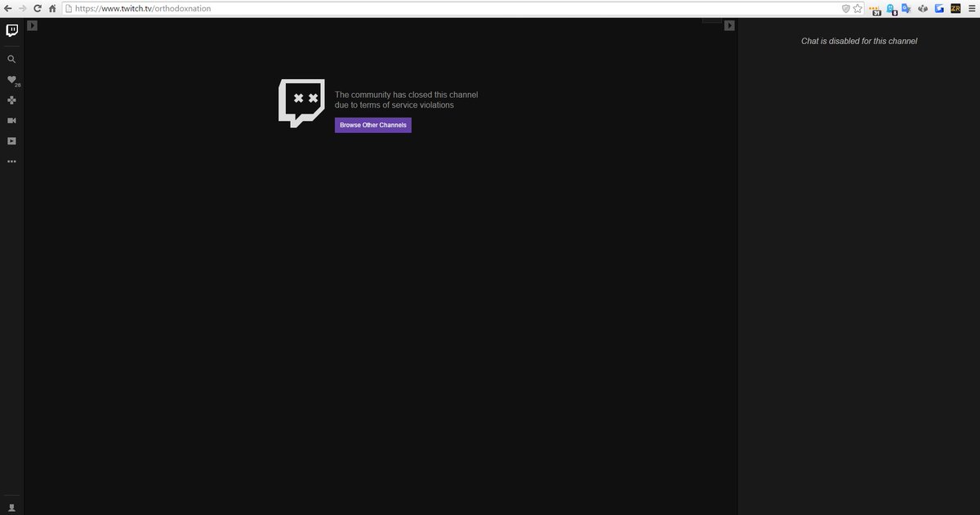Screen dimensions: 980x515
Task: Open the calendar extension with 31 badge
Action: click(876, 9)
